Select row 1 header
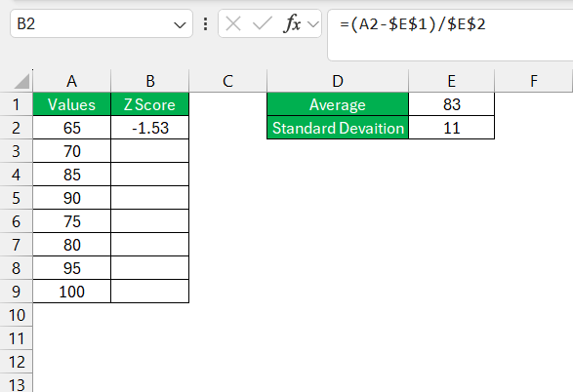The height and width of the screenshot is (392, 573). (16, 104)
